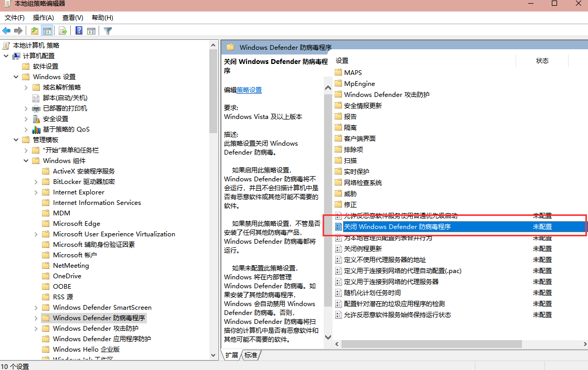Click the Back arrow in the toolbar
The height and width of the screenshot is (370, 588).
pyautogui.click(x=6, y=31)
